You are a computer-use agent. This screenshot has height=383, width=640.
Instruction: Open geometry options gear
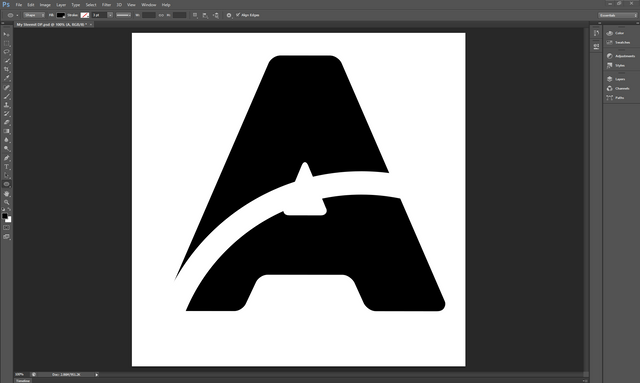[229, 15]
